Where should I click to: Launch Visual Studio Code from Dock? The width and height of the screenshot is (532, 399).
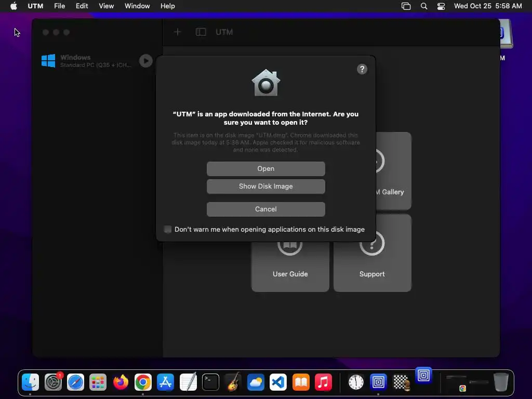click(278, 382)
